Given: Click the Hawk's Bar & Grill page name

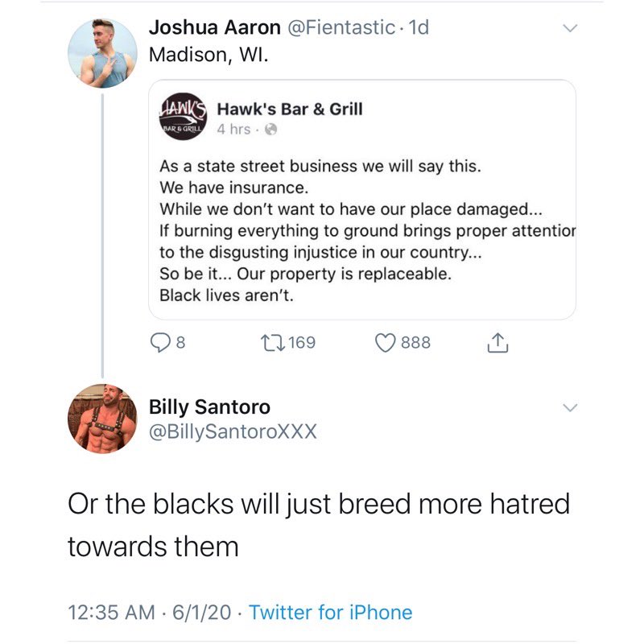Looking at the screenshot, I should [290, 109].
